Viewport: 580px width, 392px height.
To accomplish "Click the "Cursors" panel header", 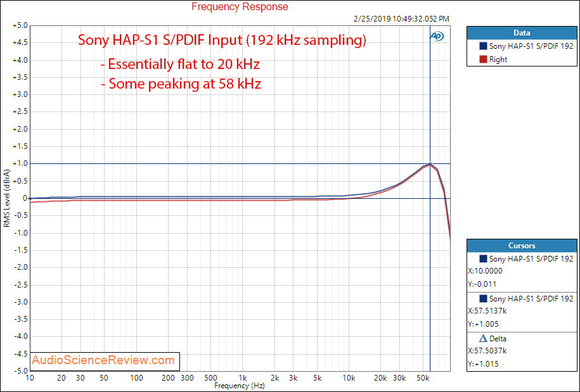I will coord(522,246).
